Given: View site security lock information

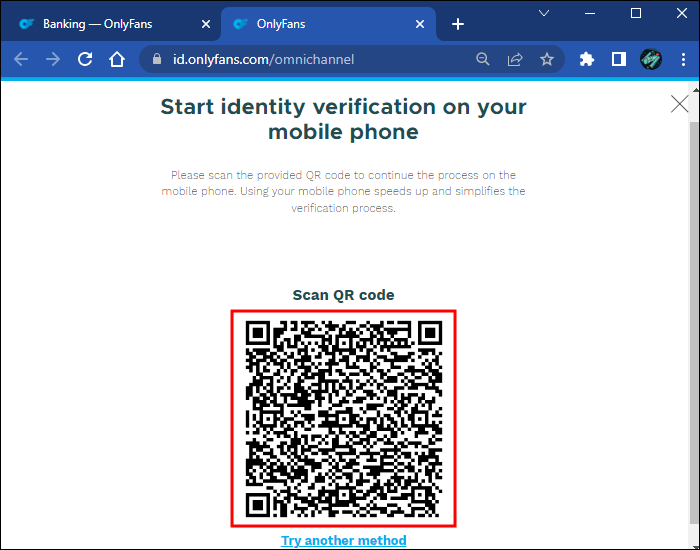Looking at the screenshot, I should [x=157, y=59].
